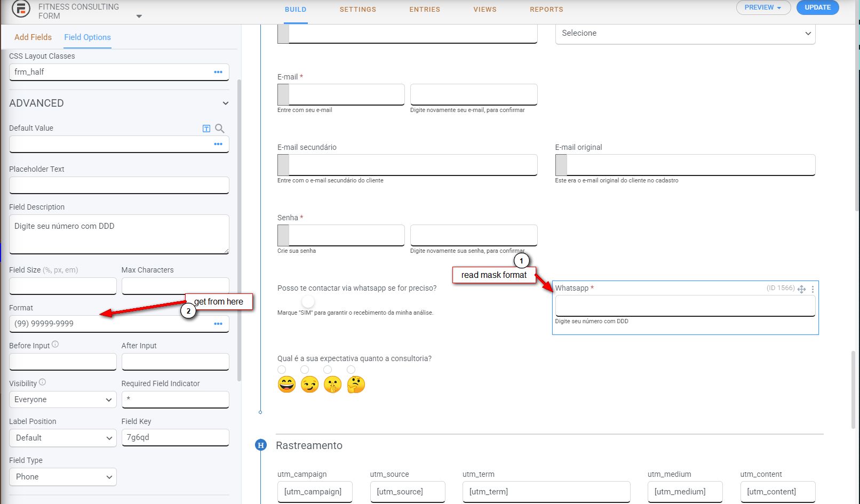
Task: Click the Format mask input field
Action: point(119,324)
